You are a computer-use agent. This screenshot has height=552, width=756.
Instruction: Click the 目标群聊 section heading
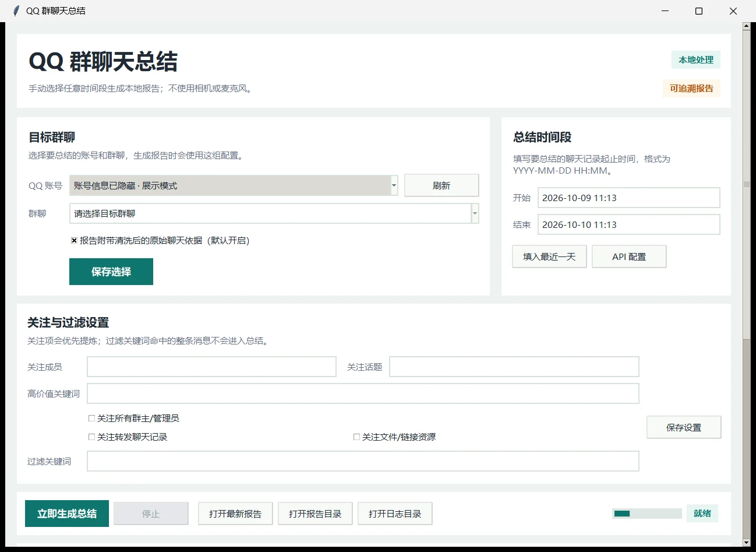click(x=52, y=137)
